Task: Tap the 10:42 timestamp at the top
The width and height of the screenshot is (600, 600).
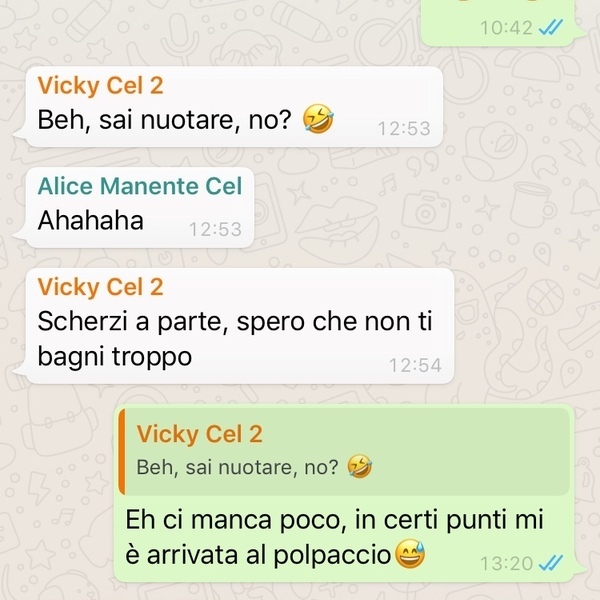Action: point(506,28)
